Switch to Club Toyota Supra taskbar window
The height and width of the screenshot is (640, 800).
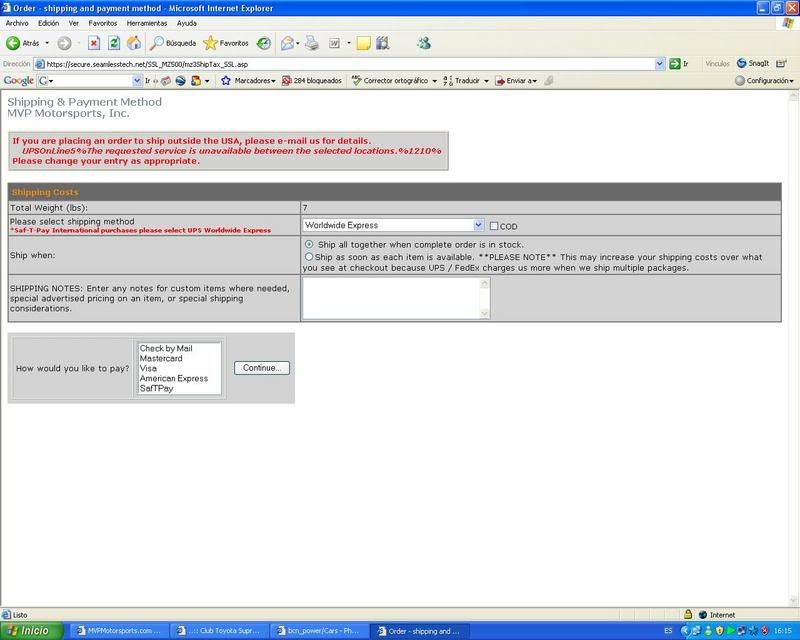pos(218,631)
